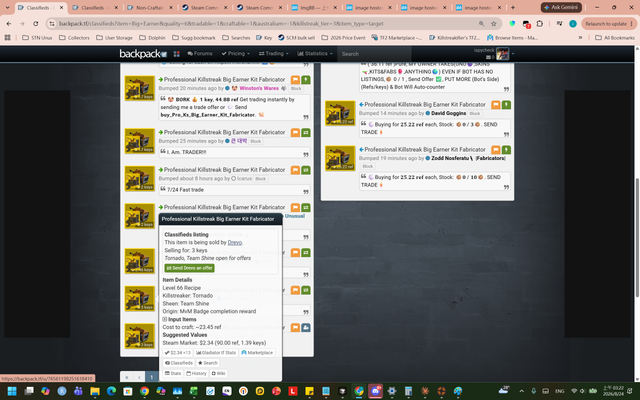This screenshot has width=640, height=400.
Task: Send instant offer to Zodd Nosferatu
Action: pos(506,150)
